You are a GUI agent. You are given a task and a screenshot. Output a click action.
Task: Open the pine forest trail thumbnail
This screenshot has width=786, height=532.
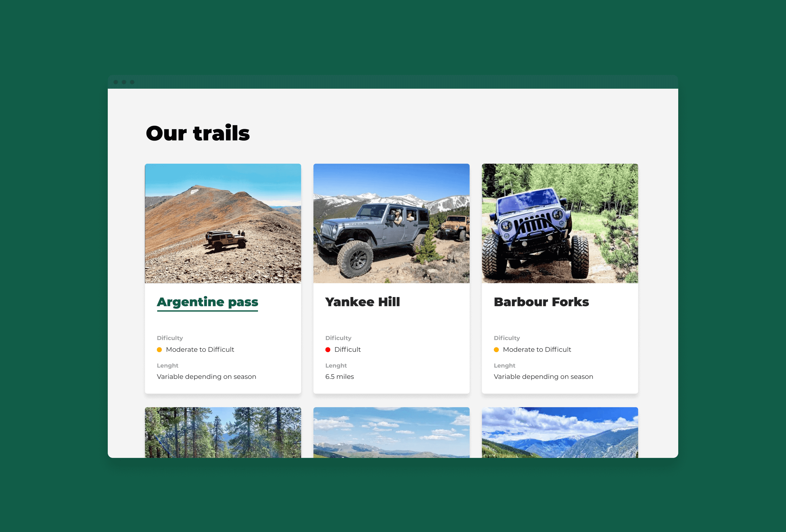pos(223,433)
